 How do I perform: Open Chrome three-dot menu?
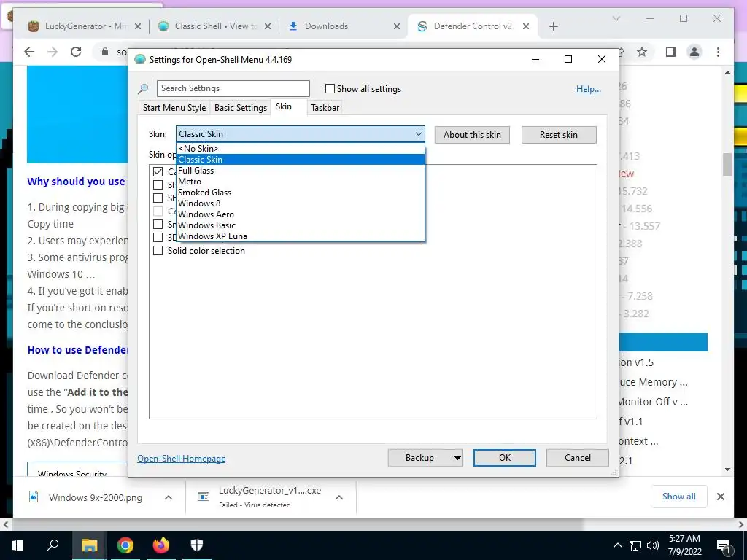tap(718, 52)
